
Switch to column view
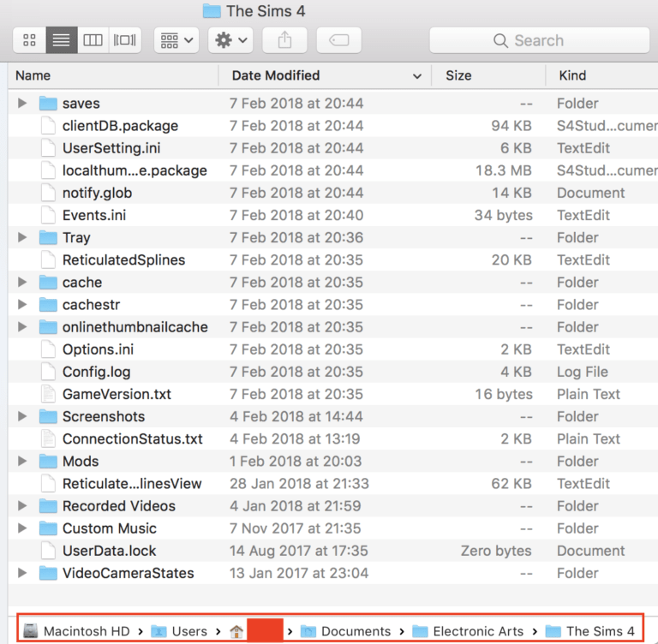(x=93, y=40)
